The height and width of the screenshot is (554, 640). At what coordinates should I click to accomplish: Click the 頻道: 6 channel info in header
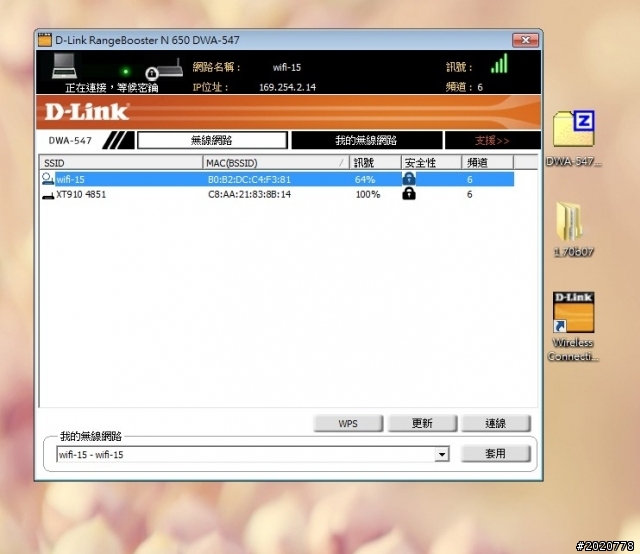point(464,87)
